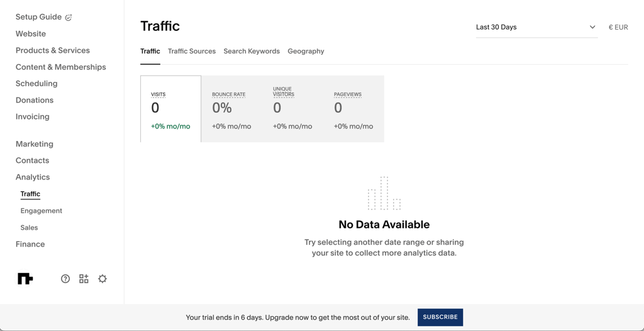Click the No Data Available heading
The image size is (644, 331).
[x=384, y=225]
